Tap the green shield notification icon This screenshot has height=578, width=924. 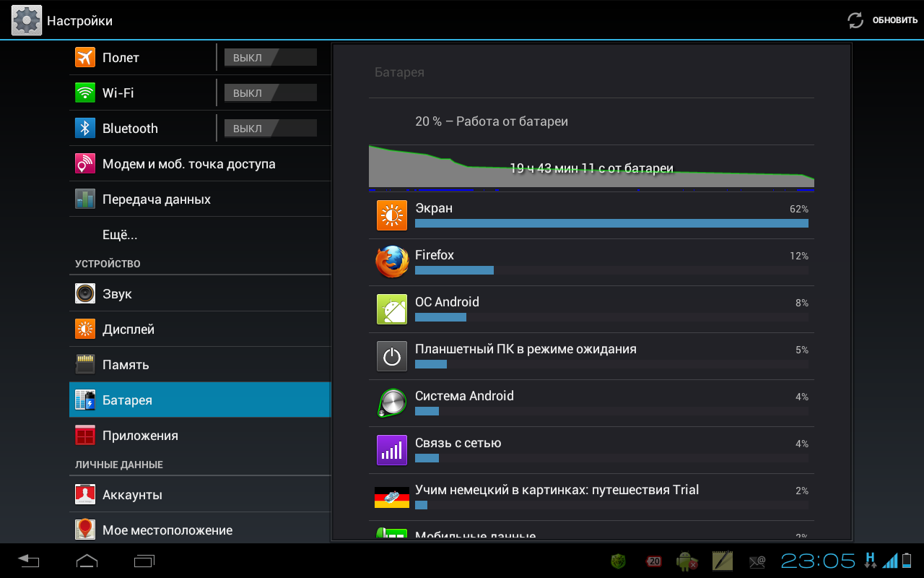tap(618, 561)
